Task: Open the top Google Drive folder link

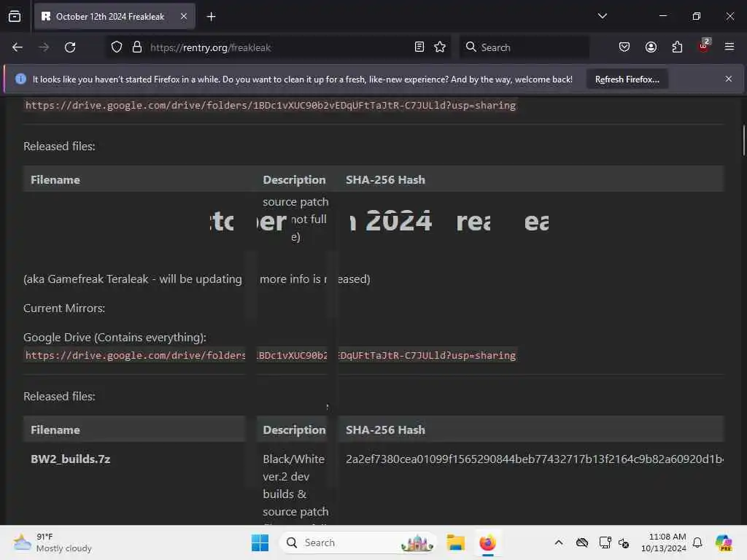Action: (x=271, y=105)
